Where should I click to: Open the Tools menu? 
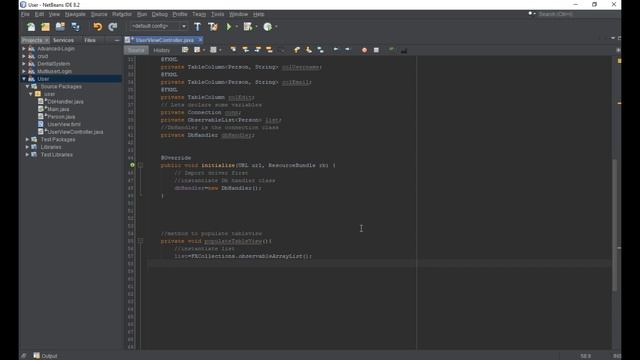(218, 14)
